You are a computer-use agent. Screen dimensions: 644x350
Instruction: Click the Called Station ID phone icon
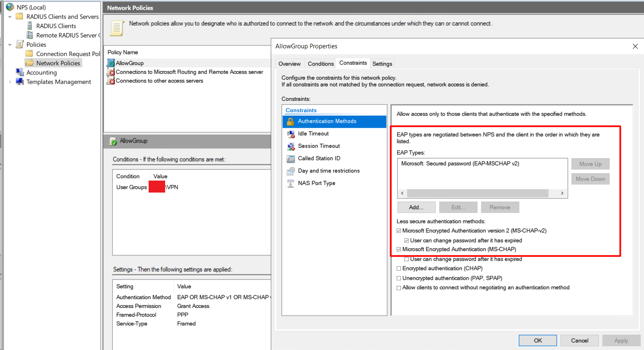pyautogui.click(x=291, y=158)
